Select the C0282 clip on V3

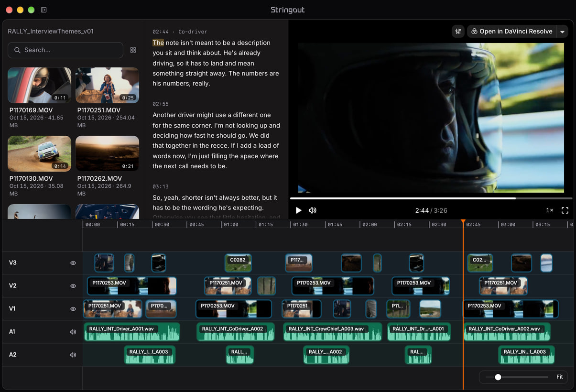[238, 263]
